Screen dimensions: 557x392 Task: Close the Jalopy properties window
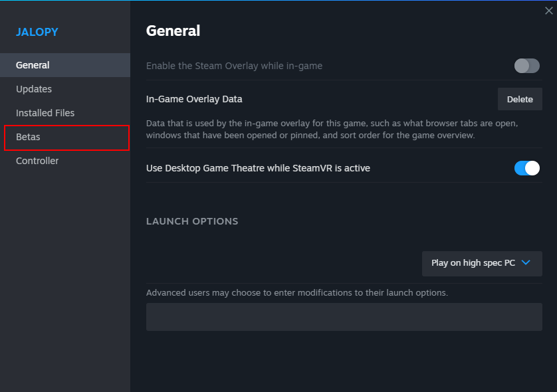point(548,11)
